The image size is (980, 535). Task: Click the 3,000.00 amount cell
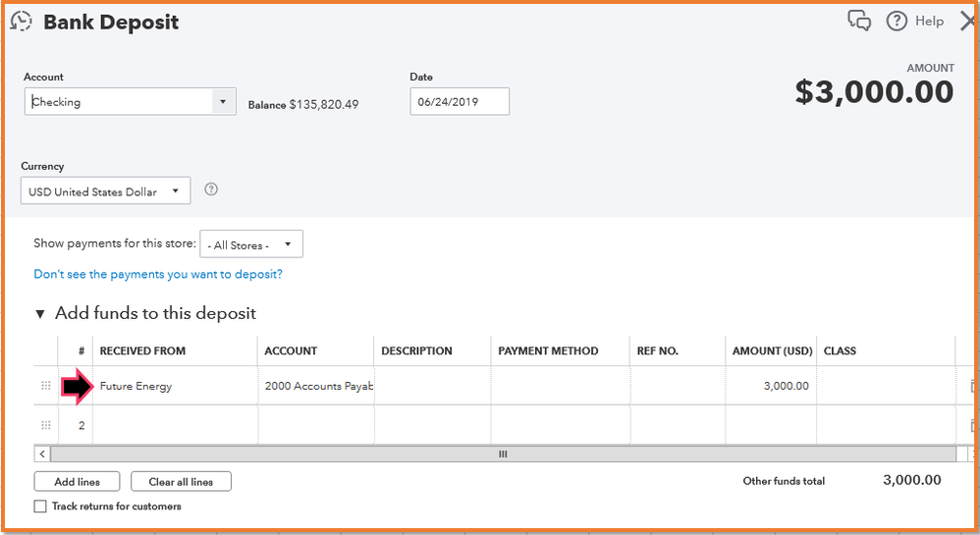coord(771,386)
